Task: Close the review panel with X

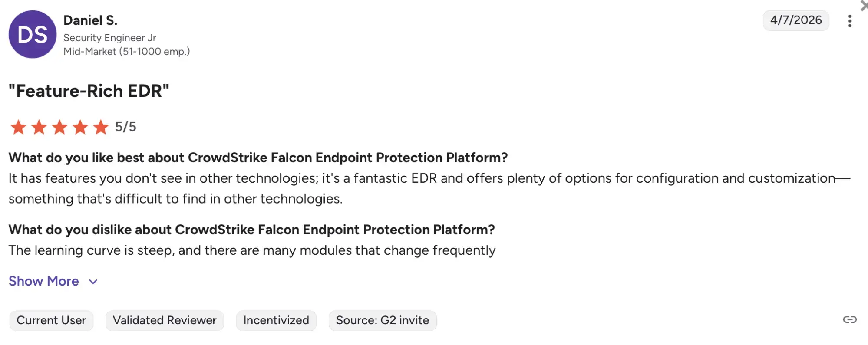Action: point(864,6)
